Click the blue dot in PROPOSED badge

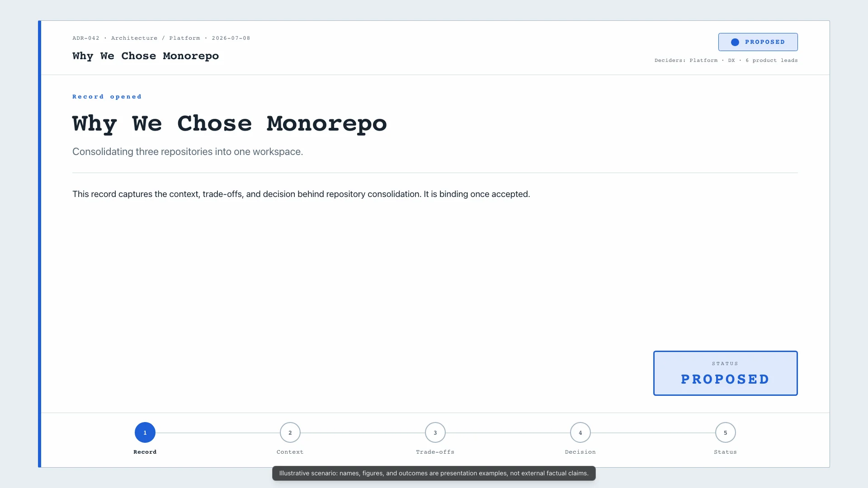[735, 42]
